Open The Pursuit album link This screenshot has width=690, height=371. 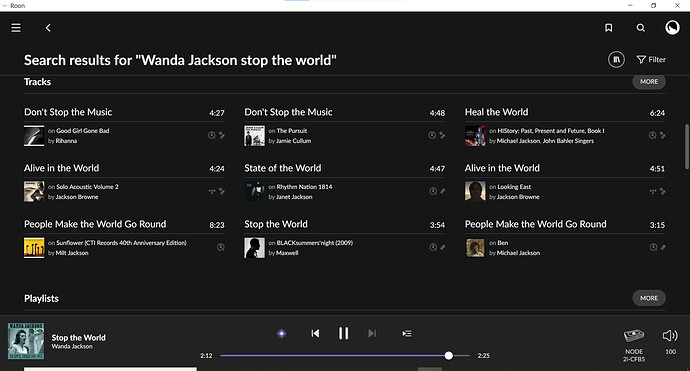click(292, 131)
